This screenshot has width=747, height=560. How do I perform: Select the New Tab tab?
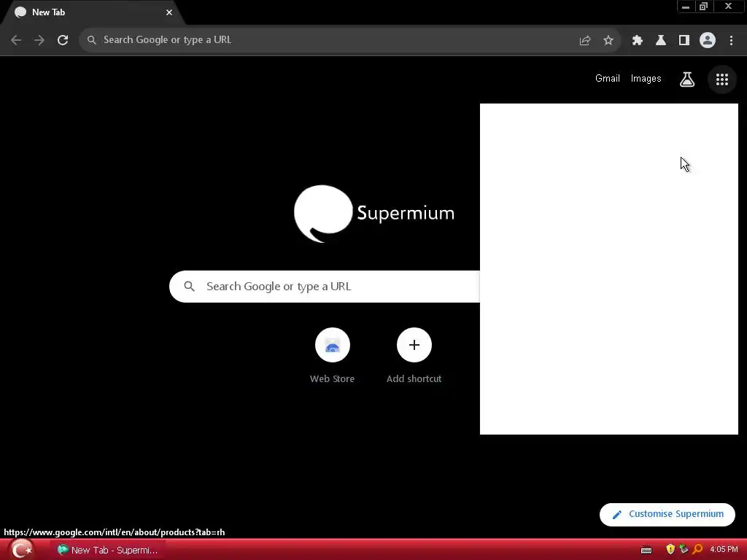point(93,12)
